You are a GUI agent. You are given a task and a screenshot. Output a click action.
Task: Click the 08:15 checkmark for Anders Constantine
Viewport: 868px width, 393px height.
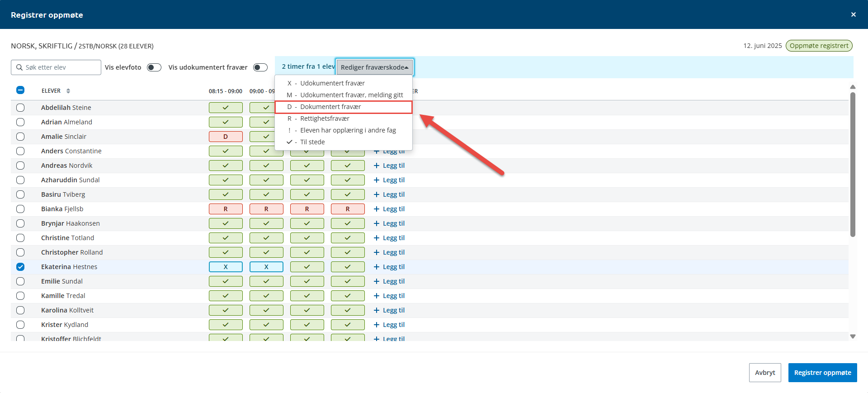coord(226,151)
